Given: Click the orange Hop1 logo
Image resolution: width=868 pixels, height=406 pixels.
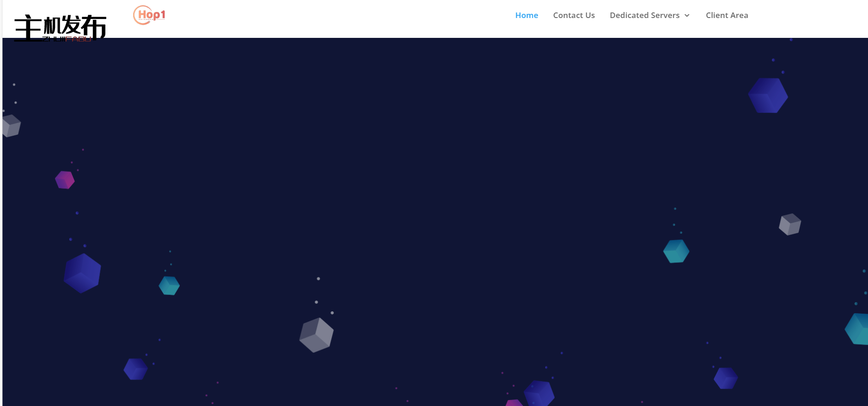Looking at the screenshot, I should pos(149,15).
